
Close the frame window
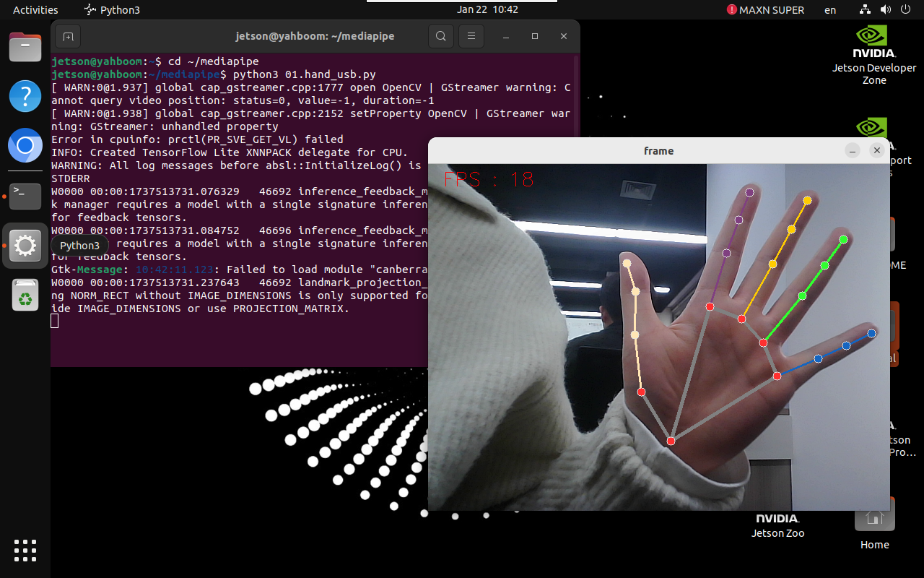tap(877, 150)
